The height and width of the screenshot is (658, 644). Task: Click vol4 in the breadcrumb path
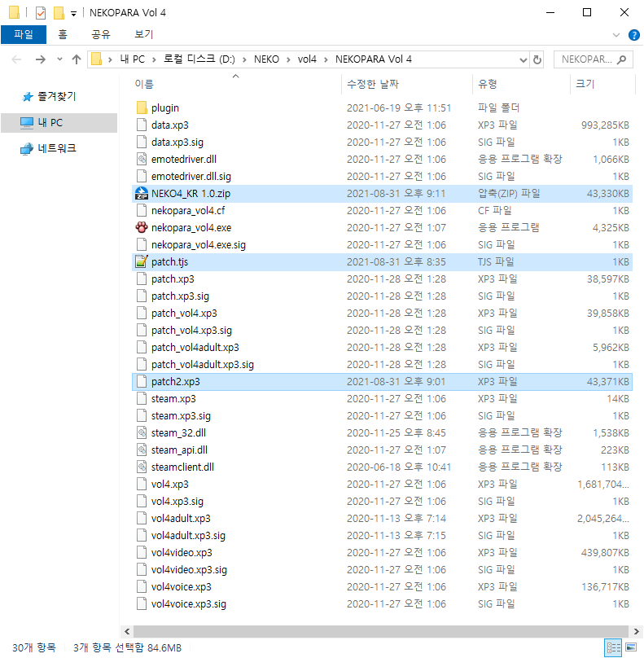point(307,59)
